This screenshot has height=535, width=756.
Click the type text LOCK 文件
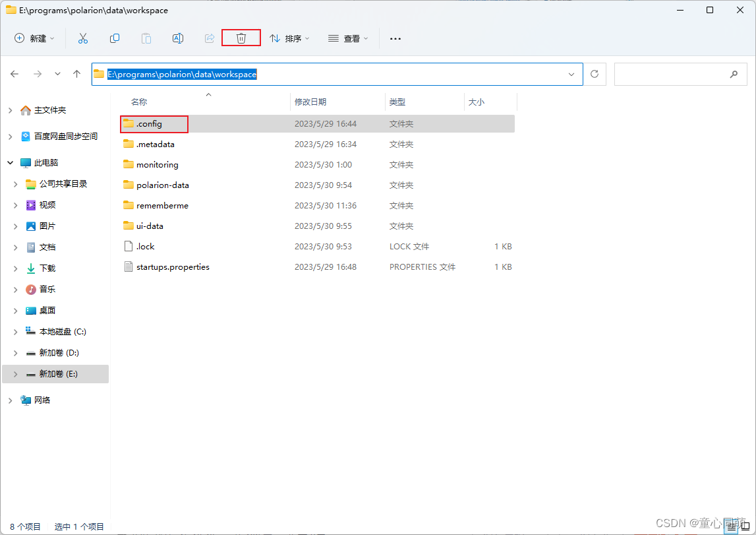click(x=409, y=247)
